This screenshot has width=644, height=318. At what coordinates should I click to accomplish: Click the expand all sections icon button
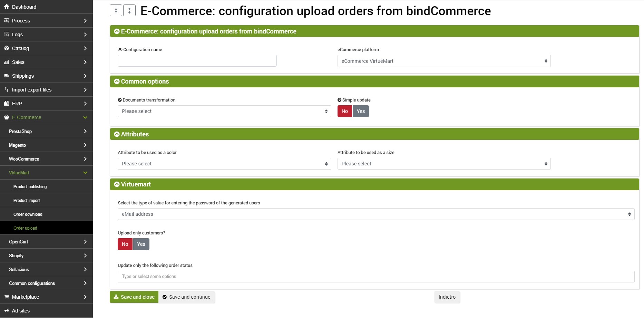[129, 11]
